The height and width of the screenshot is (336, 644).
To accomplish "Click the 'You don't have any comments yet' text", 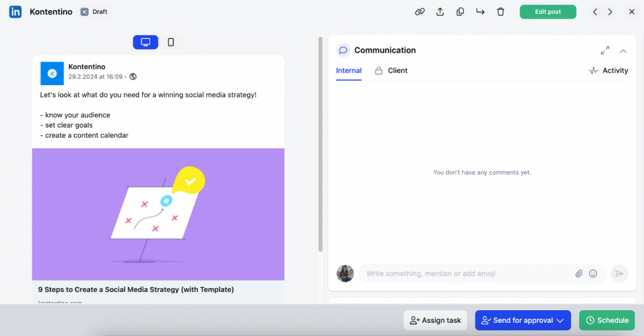I will pyautogui.click(x=482, y=172).
